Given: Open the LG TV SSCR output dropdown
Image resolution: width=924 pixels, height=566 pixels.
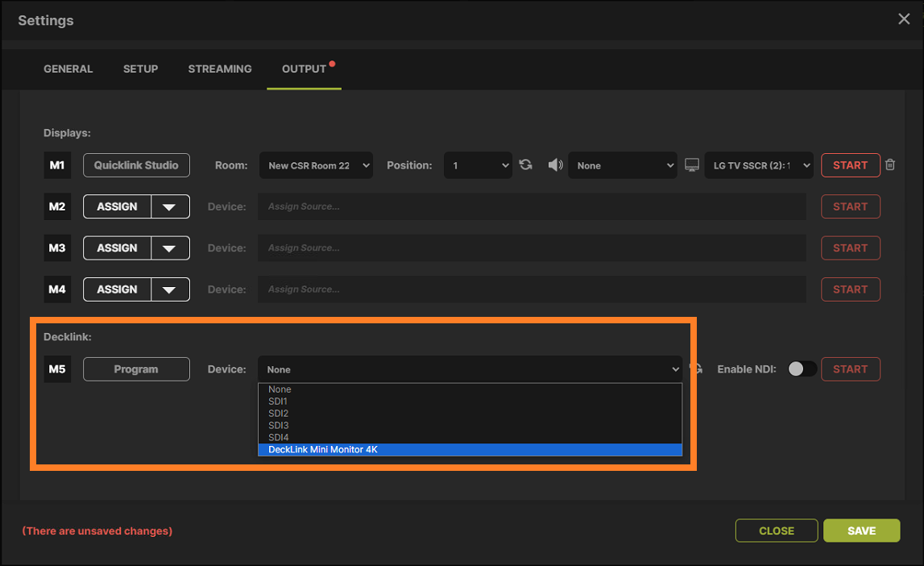Looking at the screenshot, I should 758,164.
